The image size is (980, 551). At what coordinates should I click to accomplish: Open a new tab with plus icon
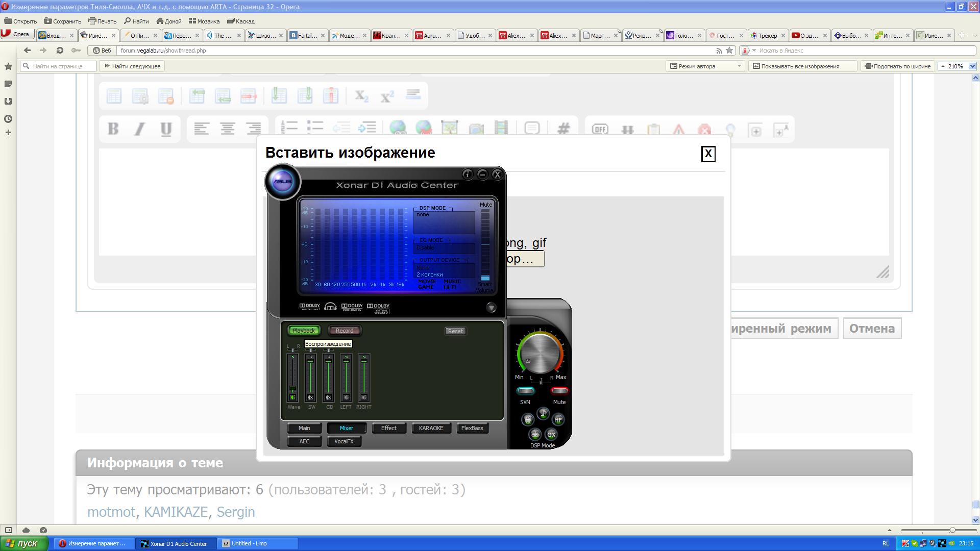pyautogui.click(x=962, y=35)
